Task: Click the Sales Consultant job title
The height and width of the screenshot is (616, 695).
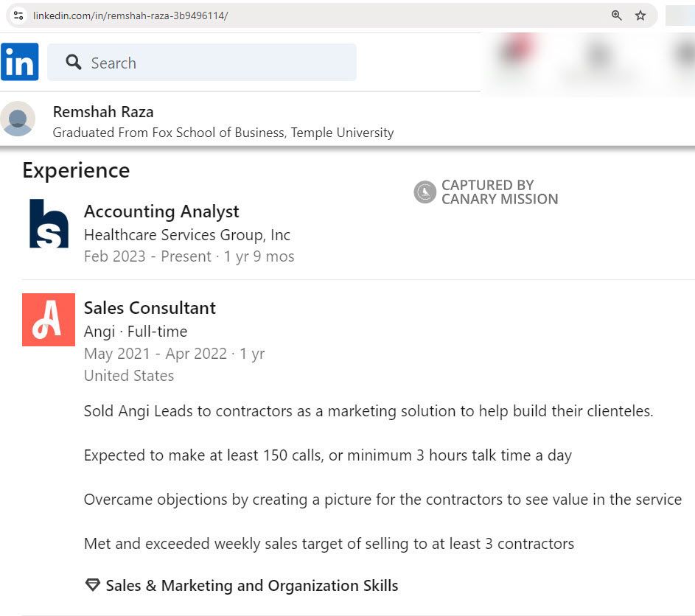Action: (150, 308)
